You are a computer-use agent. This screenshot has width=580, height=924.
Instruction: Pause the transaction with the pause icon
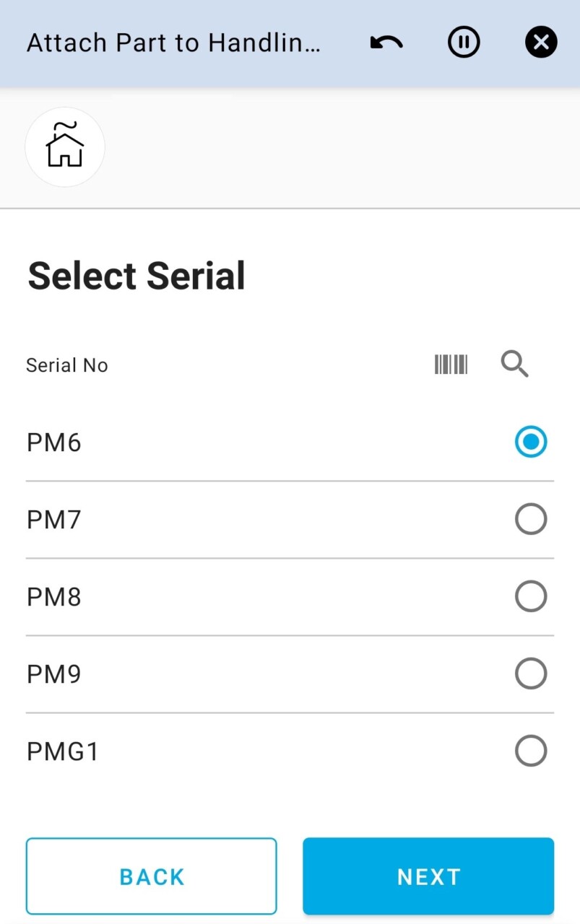point(464,43)
